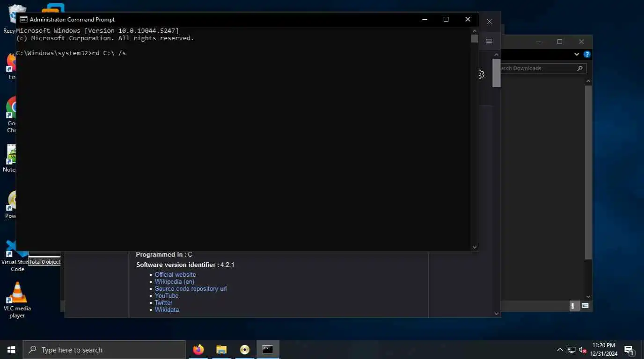
Task: Click the Command Prompt title bar icon
Action: click(23, 19)
